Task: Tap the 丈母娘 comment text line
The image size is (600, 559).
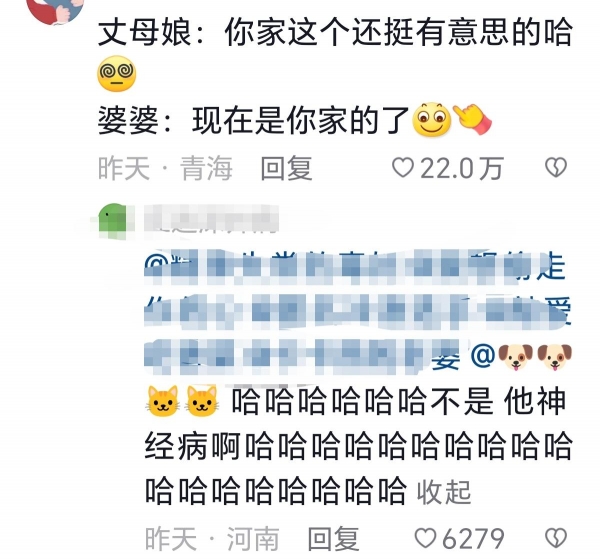Action: click(x=336, y=32)
